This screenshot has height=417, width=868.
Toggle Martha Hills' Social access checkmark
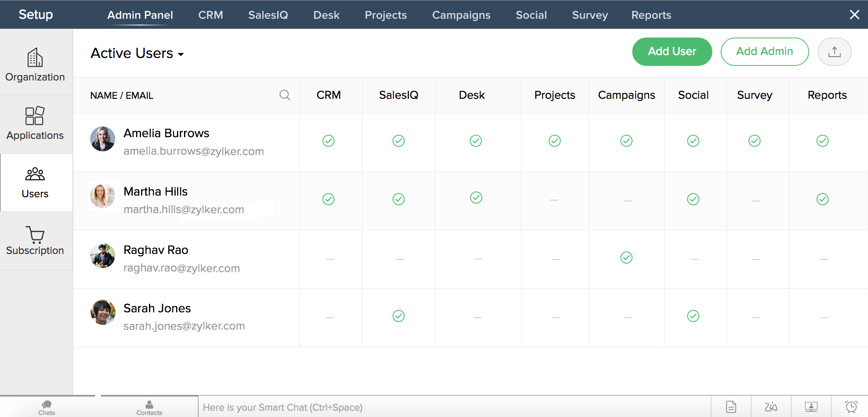693,199
